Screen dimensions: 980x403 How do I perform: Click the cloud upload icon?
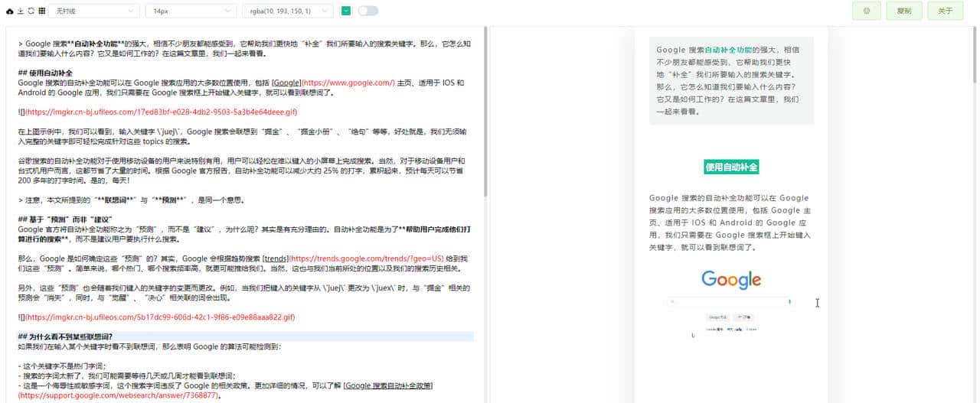10,11
